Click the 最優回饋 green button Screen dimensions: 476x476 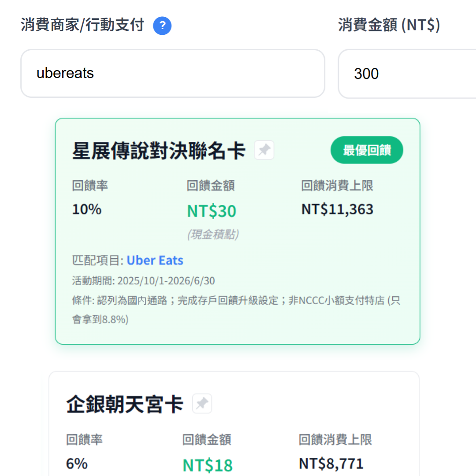367,150
